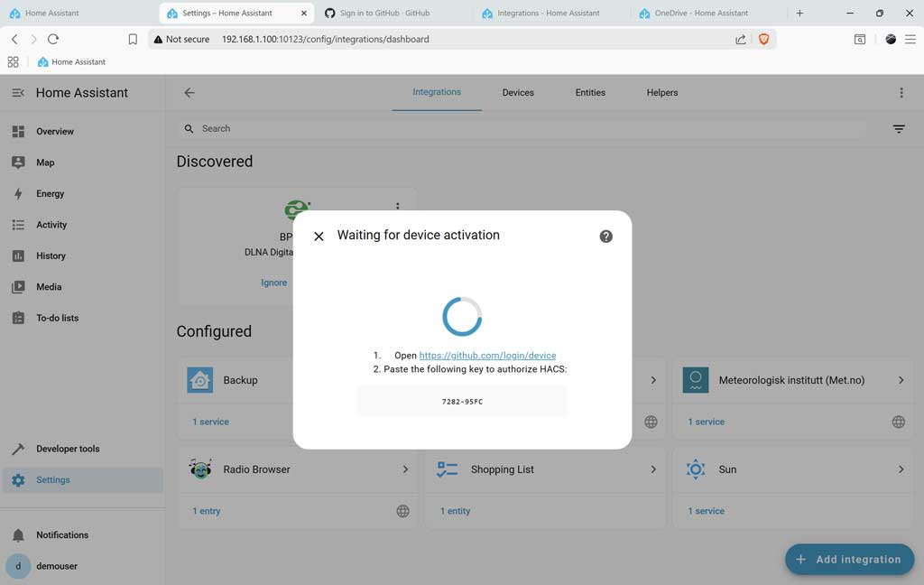Select the HACS key 7282-95FC
The height and width of the screenshot is (585, 924).
pos(463,402)
